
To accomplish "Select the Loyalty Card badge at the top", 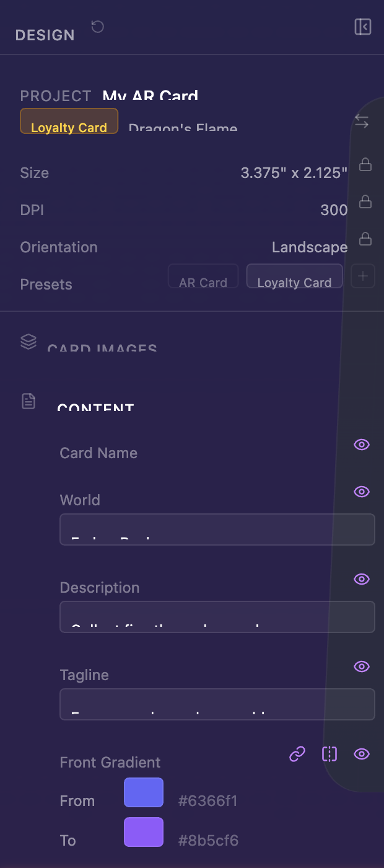I will tap(69, 127).
